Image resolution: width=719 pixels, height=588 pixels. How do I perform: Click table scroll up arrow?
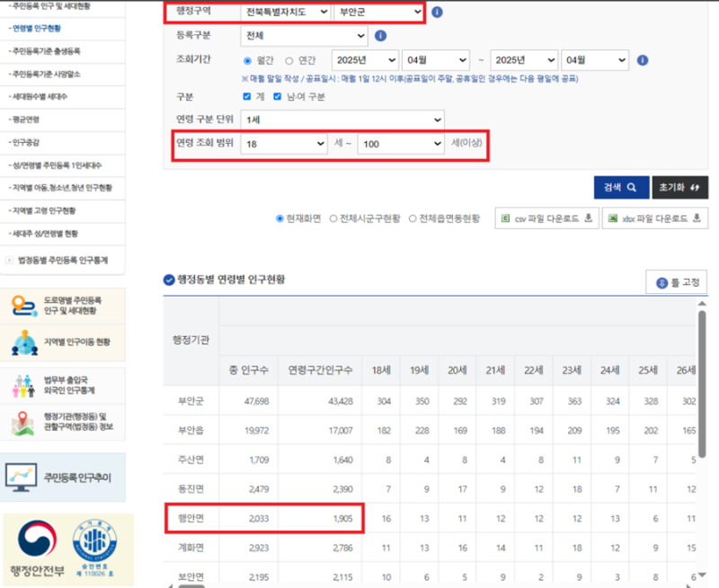click(x=702, y=304)
